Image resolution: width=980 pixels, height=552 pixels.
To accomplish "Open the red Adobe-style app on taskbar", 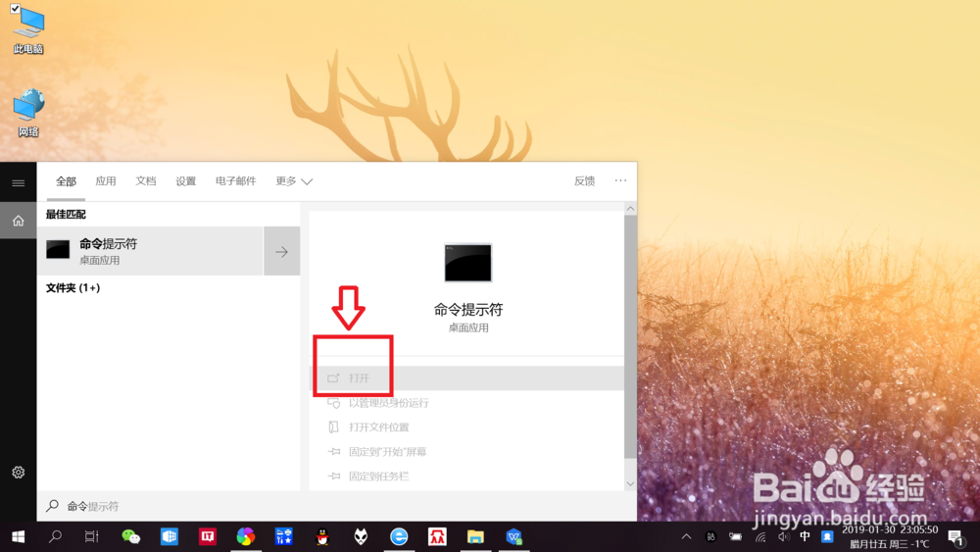I will pyautogui.click(x=437, y=536).
